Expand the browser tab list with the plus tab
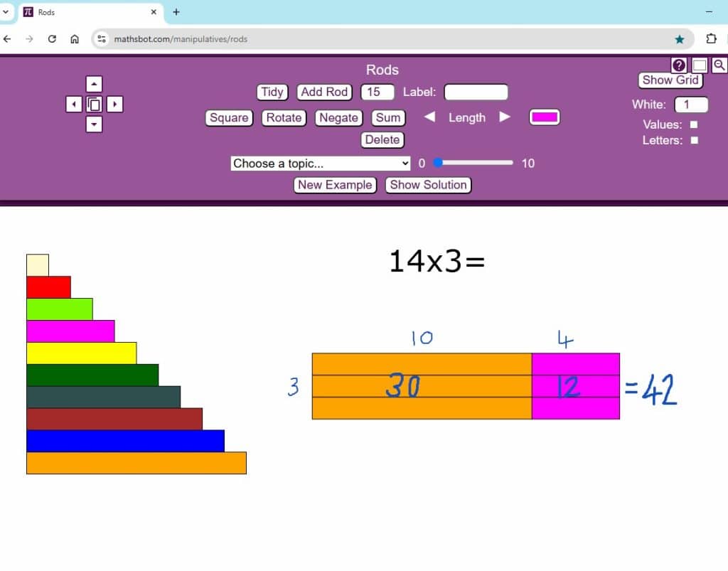This screenshot has width=728, height=571. [175, 11]
